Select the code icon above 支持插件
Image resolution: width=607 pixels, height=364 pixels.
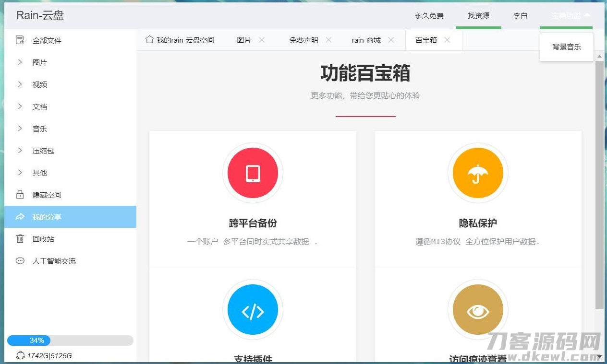tap(253, 309)
